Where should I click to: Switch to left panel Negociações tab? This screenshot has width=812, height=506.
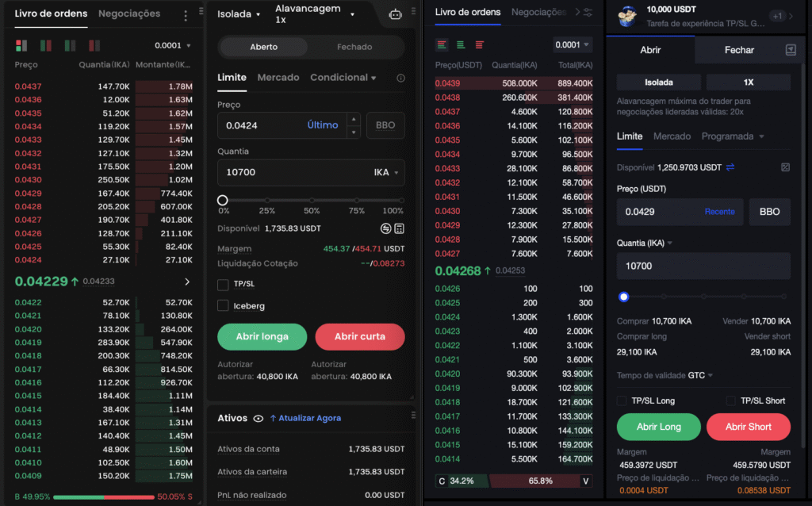click(129, 13)
